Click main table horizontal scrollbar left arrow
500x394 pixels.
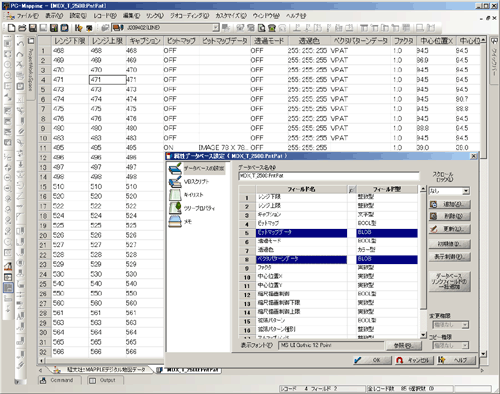pyautogui.click(x=42, y=361)
